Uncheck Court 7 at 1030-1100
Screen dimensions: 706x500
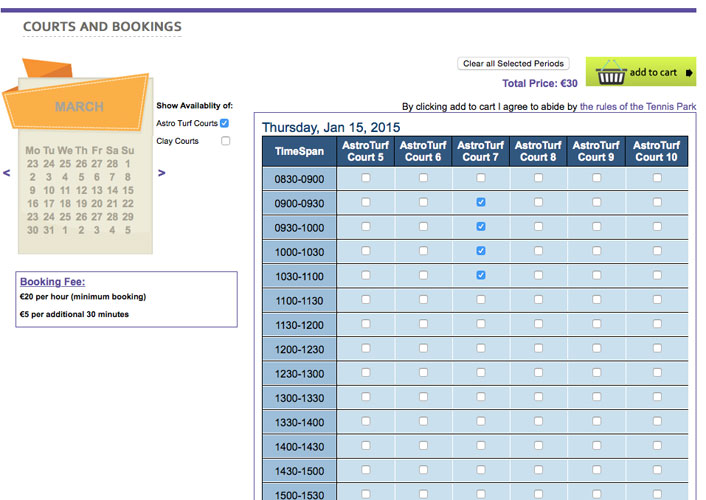[x=481, y=275]
